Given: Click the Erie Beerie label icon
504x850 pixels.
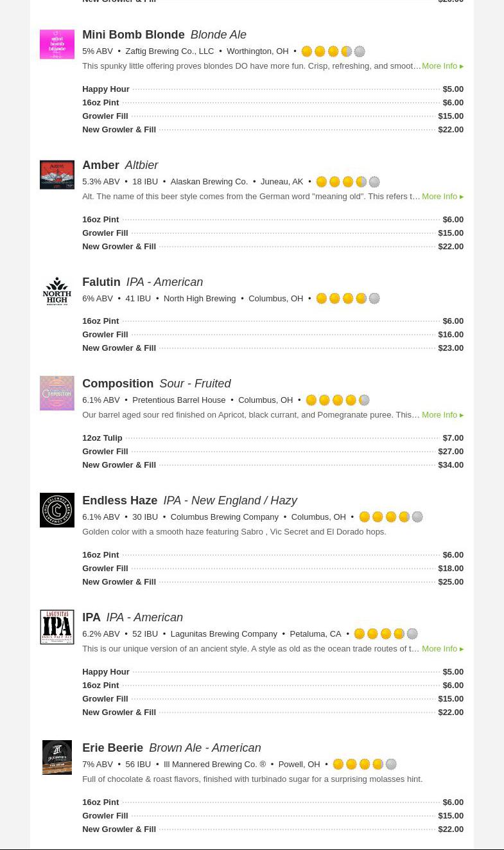Looking at the screenshot, I should 57,757.
